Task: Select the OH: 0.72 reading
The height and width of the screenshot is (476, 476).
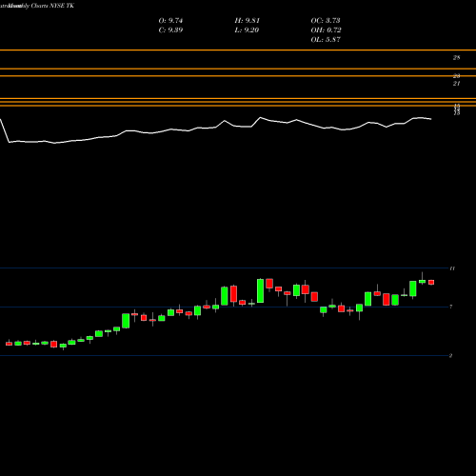Action: click(326, 30)
